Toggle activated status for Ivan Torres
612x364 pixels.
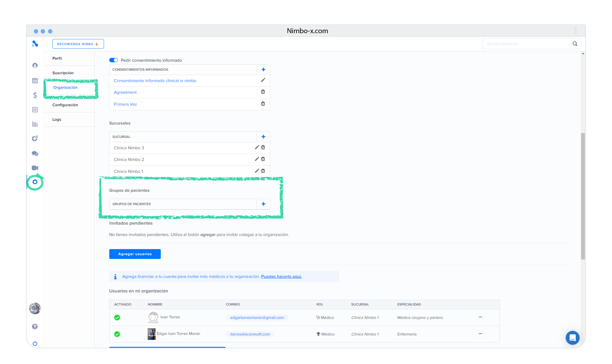coord(117,317)
